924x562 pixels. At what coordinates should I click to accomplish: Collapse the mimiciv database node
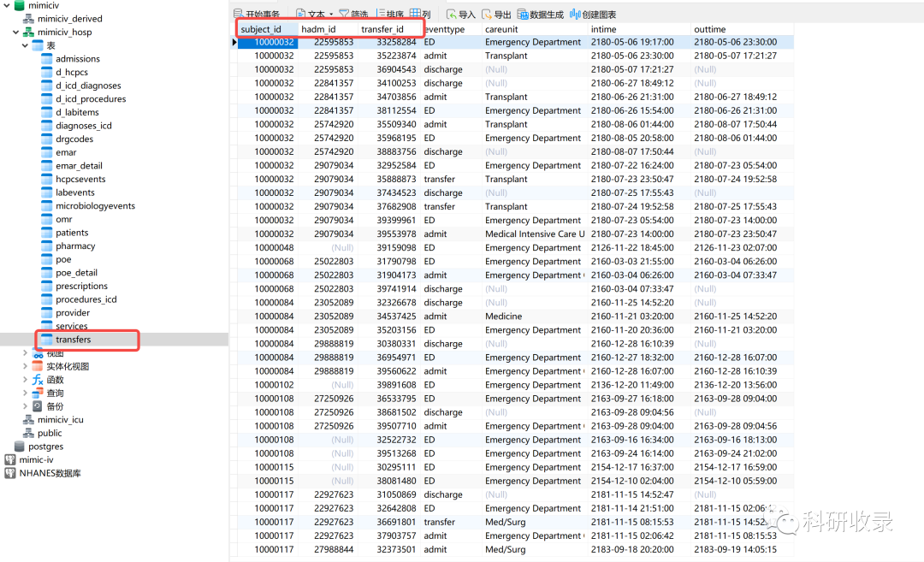click(7, 5)
